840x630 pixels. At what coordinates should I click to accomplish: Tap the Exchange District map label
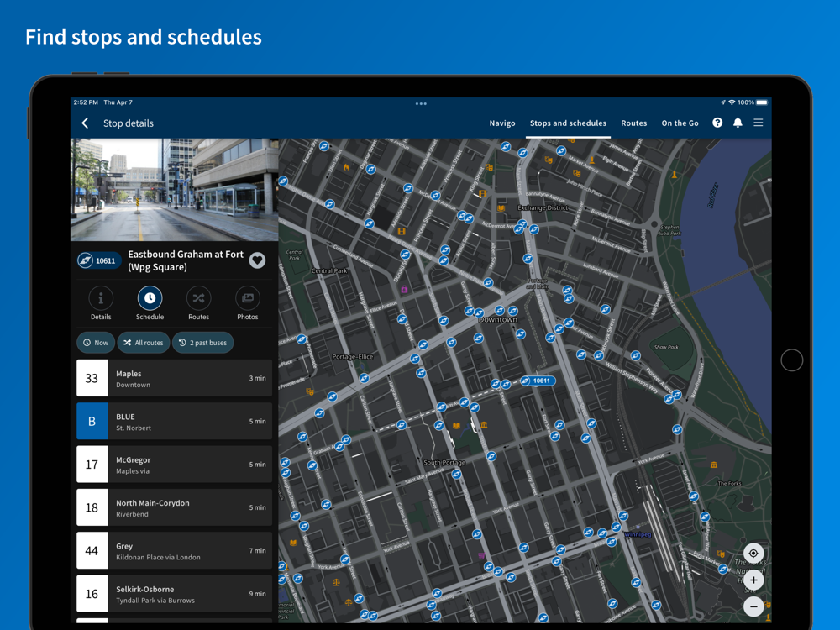pyautogui.click(x=543, y=207)
